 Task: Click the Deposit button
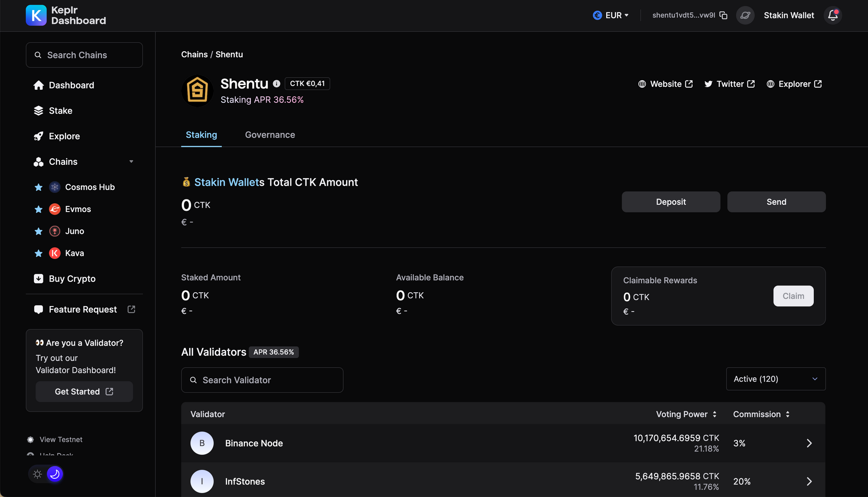671,202
